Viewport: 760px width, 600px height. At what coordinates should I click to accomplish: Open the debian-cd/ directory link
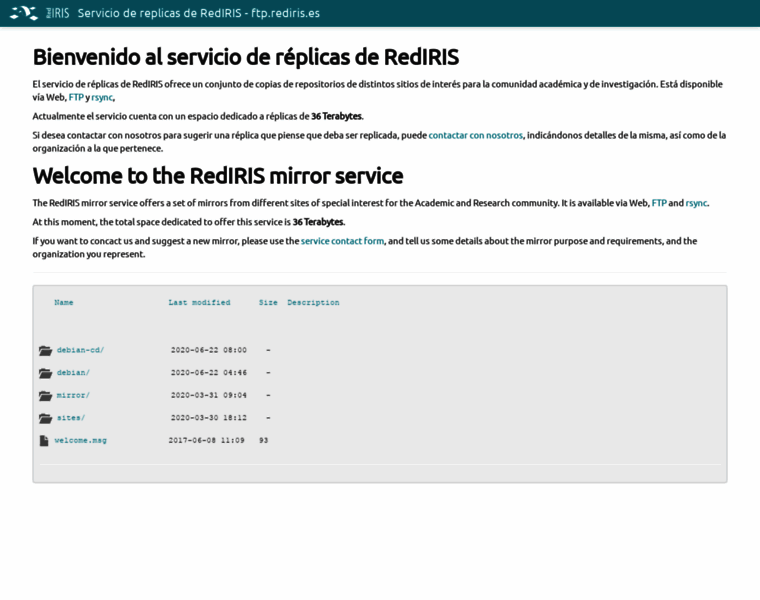pyautogui.click(x=80, y=350)
